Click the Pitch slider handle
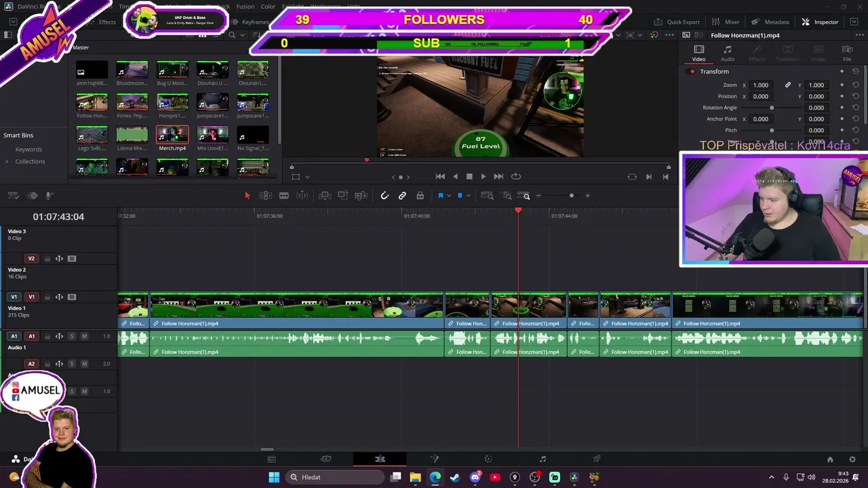The image size is (868, 488). click(x=772, y=130)
